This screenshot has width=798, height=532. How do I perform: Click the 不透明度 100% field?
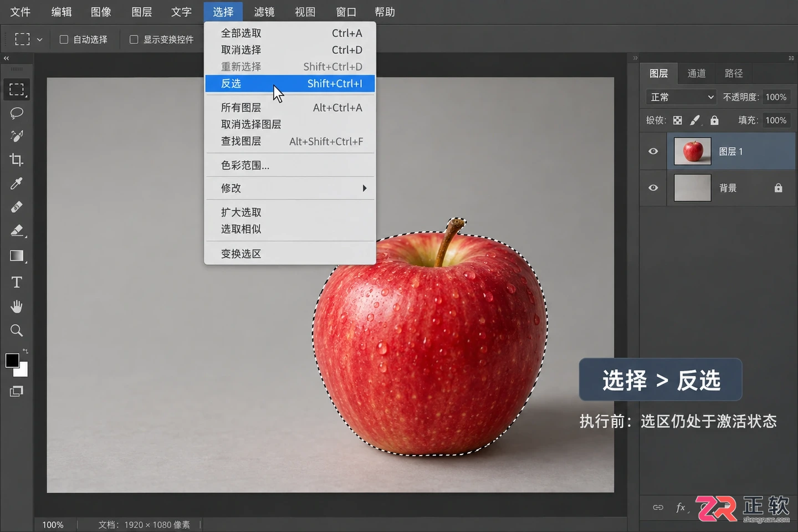776,97
